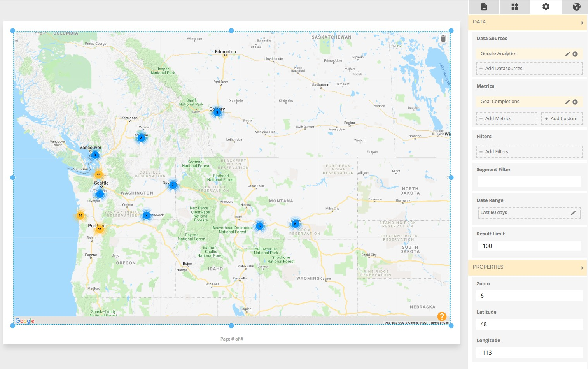Switch to the widgets tab icon
Viewport: 588px width, 369px height.
pyautogui.click(x=515, y=7)
